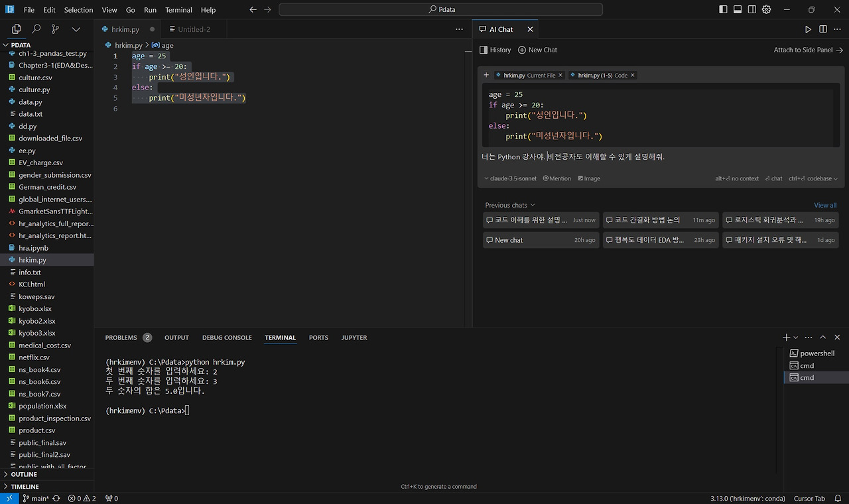Image resolution: width=849 pixels, height=504 pixels.
Task: Toggle the secondary sidebar layout button
Action: tap(752, 10)
